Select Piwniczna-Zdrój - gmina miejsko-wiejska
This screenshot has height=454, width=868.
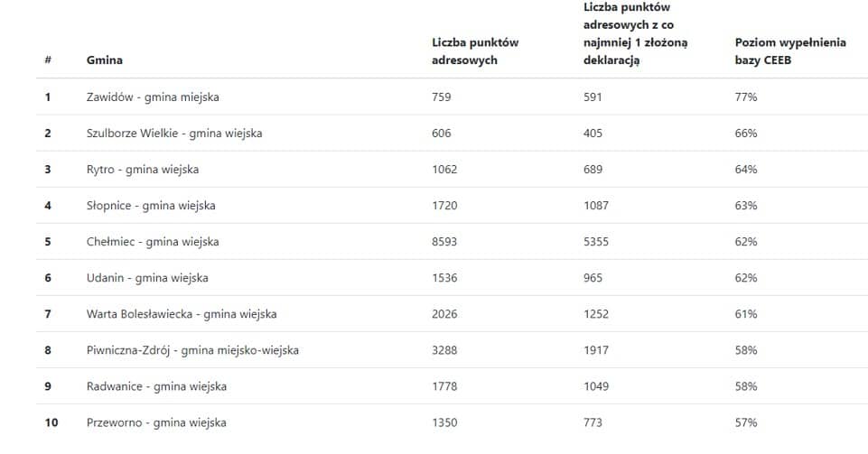click(x=192, y=349)
